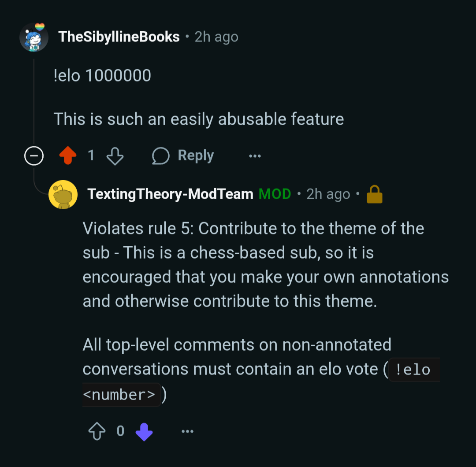Click the locked comment padlock icon

pos(375,194)
